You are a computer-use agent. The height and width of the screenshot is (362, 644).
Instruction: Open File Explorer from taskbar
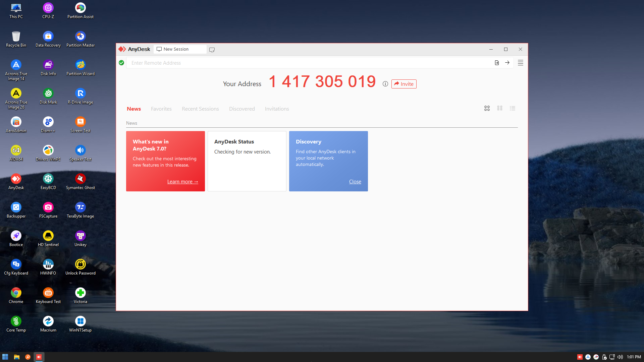click(16, 357)
